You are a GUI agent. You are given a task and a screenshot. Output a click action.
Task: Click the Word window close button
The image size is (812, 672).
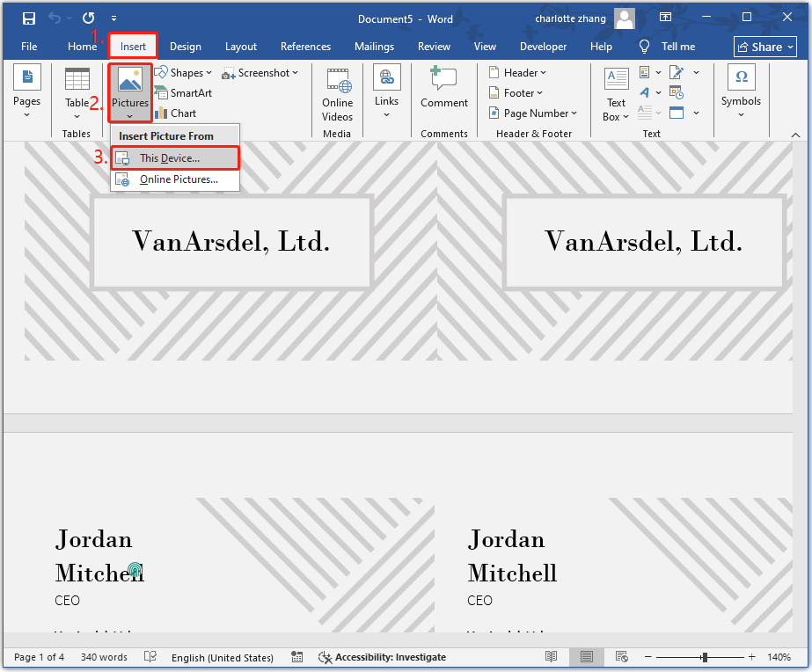787,17
